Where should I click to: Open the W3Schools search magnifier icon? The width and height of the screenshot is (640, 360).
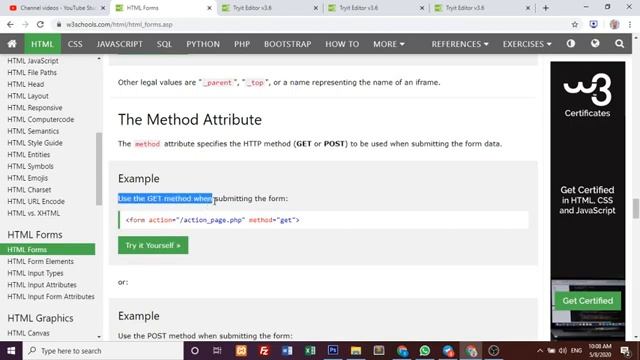pos(619,44)
